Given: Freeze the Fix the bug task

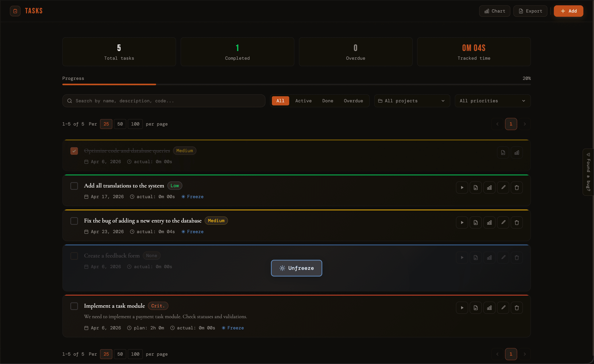Looking at the screenshot, I should pyautogui.click(x=192, y=232).
